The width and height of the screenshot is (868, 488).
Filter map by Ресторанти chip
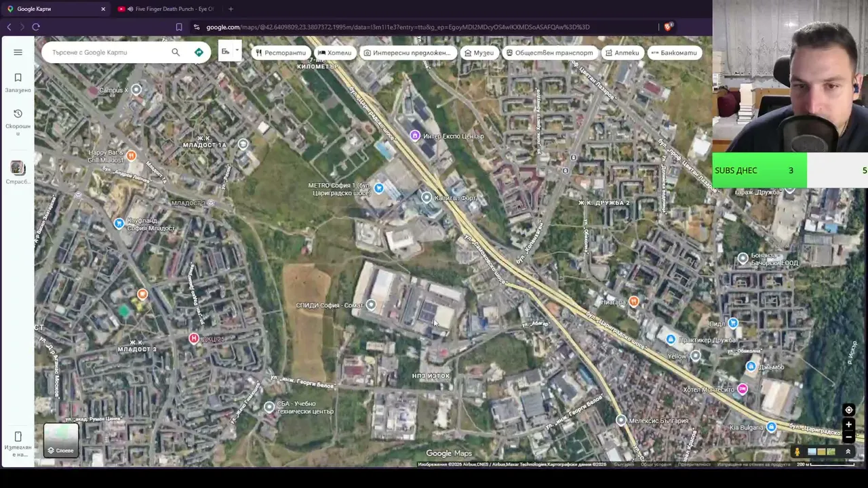[281, 53]
